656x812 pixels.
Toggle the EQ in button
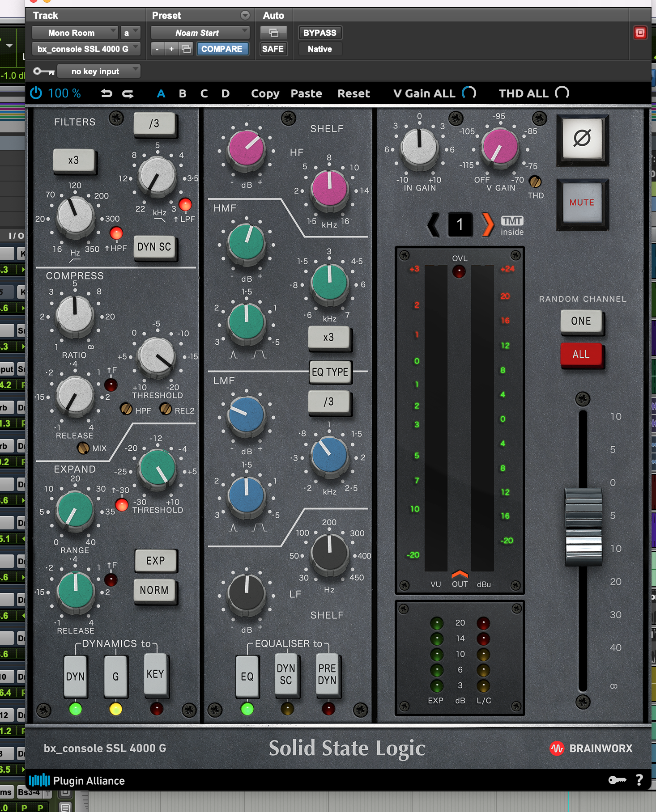tap(247, 677)
